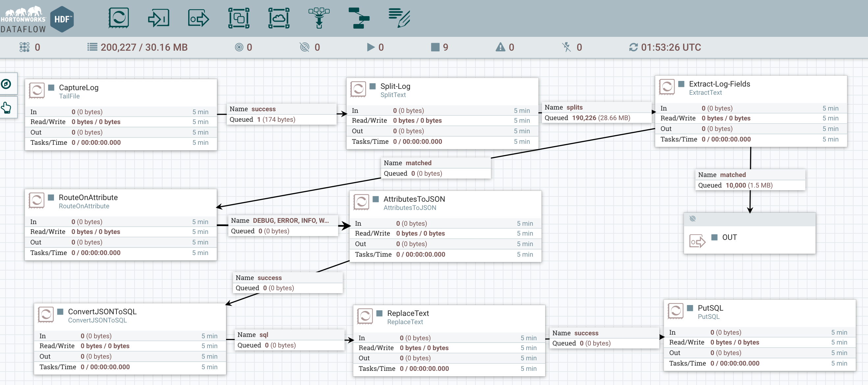Click the PutSQL processor icon
Image resolution: width=868 pixels, height=385 pixels.
tap(676, 311)
